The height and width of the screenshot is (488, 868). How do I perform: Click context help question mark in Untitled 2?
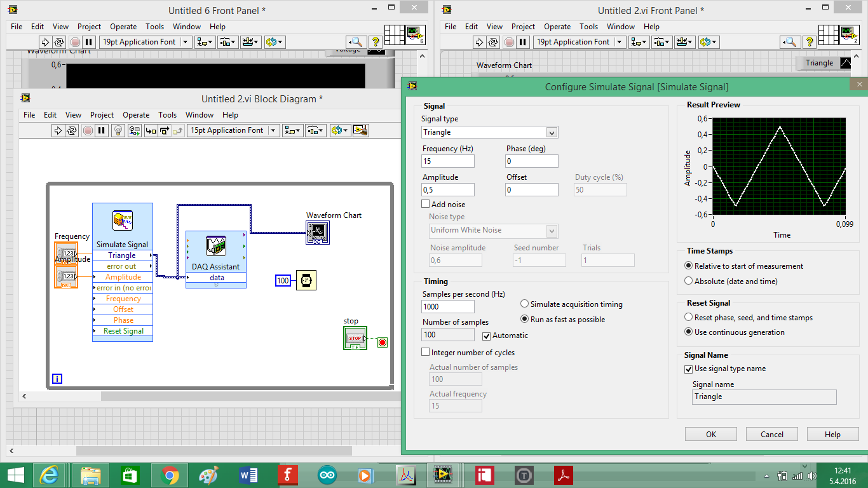(810, 42)
